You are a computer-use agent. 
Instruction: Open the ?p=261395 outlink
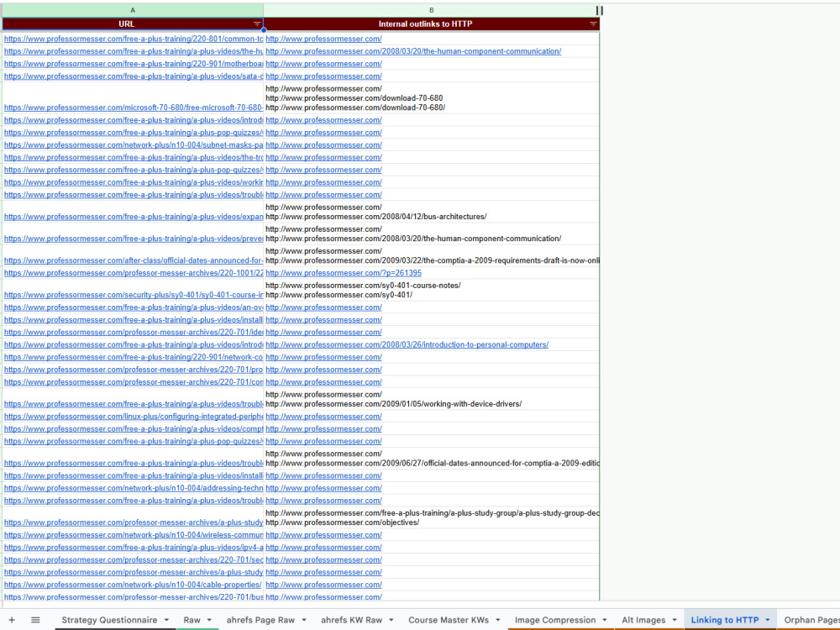point(344,273)
